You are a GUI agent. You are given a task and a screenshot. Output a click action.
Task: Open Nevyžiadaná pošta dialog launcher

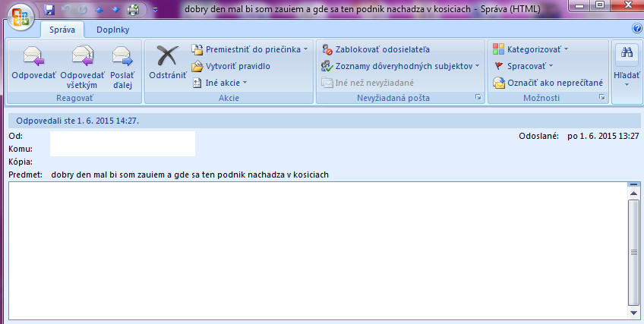[x=478, y=98]
